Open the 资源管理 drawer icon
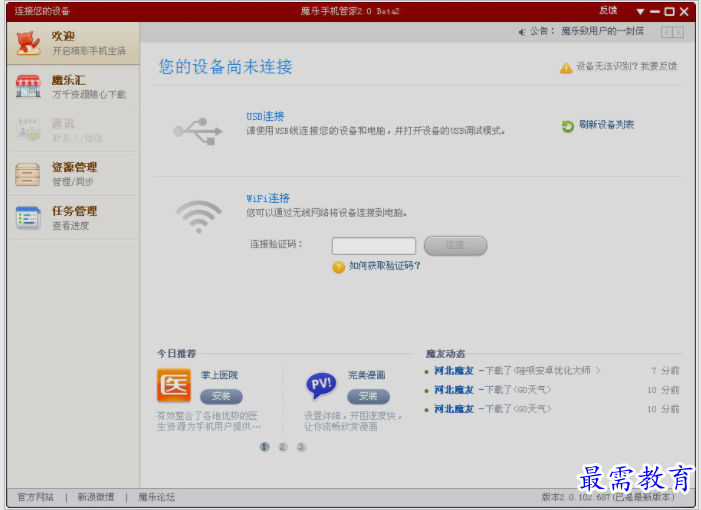The image size is (701, 510). [28, 174]
